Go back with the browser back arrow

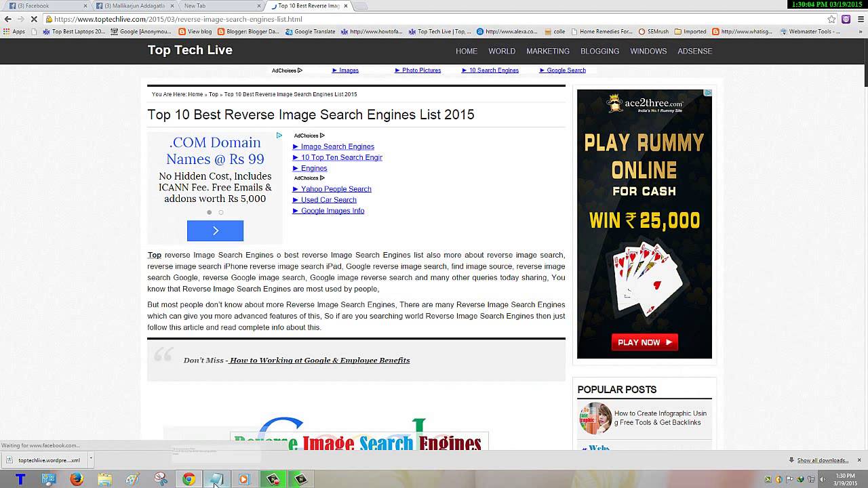(x=7, y=19)
